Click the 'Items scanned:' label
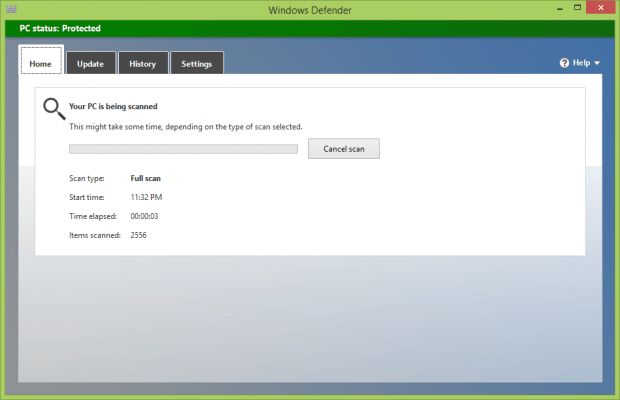The width and height of the screenshot is (620, 400). [95, 235]
